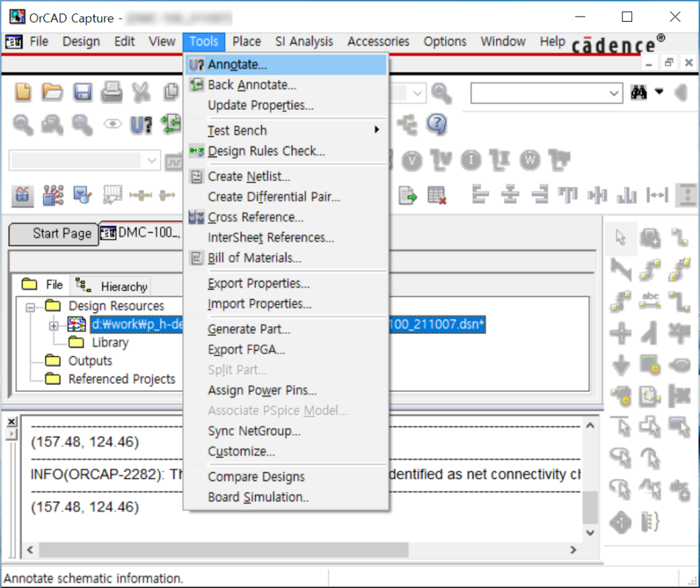The width and height of the screenshot is (700, 588).
Task: Click the Place Ground arrow icon
Action: point(621,365)
